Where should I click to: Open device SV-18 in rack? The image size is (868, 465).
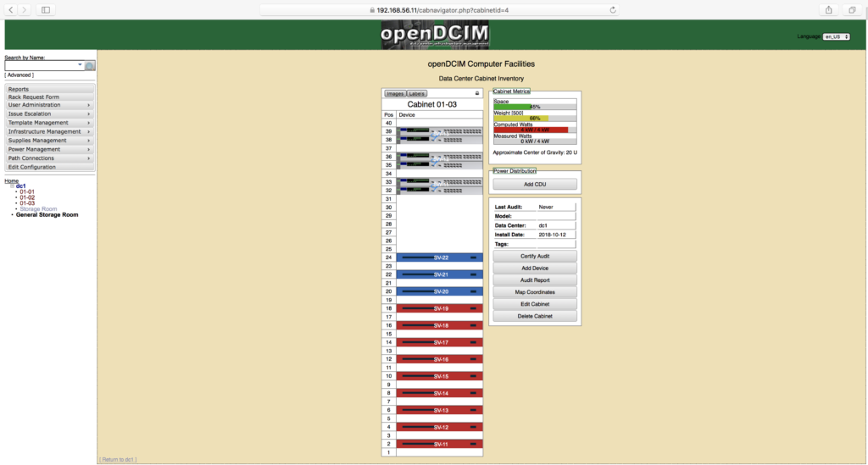[x=440, y=325]
